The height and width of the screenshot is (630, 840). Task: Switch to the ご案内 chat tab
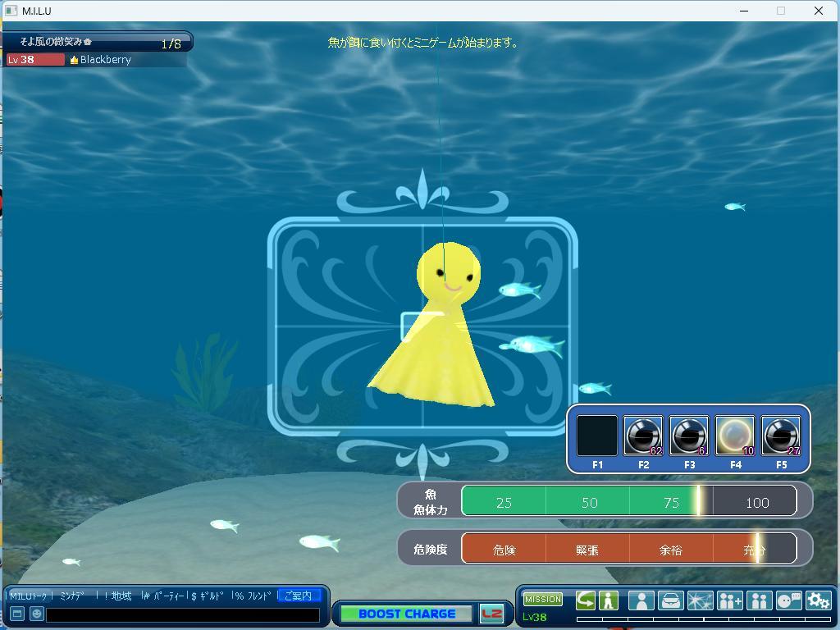click(298, 596)
